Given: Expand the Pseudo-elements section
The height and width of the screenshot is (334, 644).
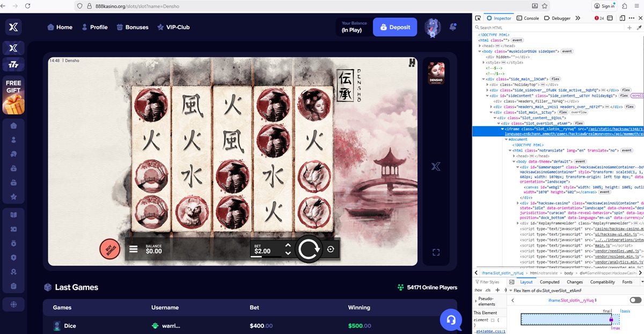Looking at the screenshot, I should [476, 301].
